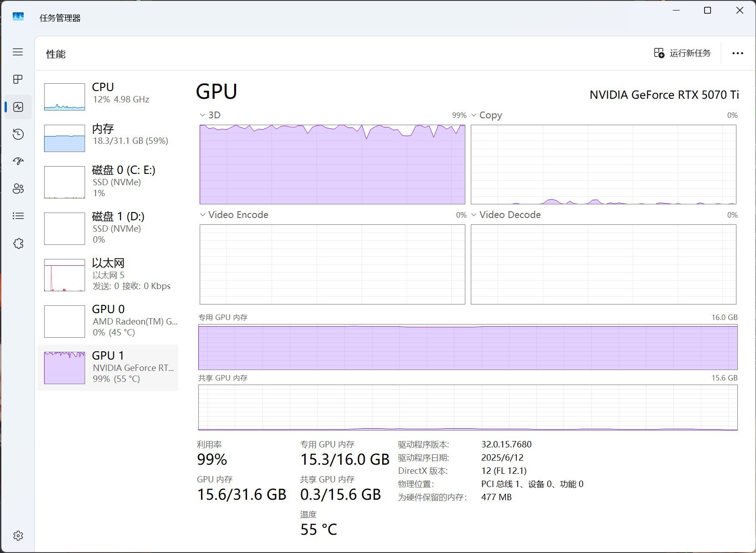Open Task Manager settings gear
Viewport: 756px width, 553px height.
(x=18, y=536)
